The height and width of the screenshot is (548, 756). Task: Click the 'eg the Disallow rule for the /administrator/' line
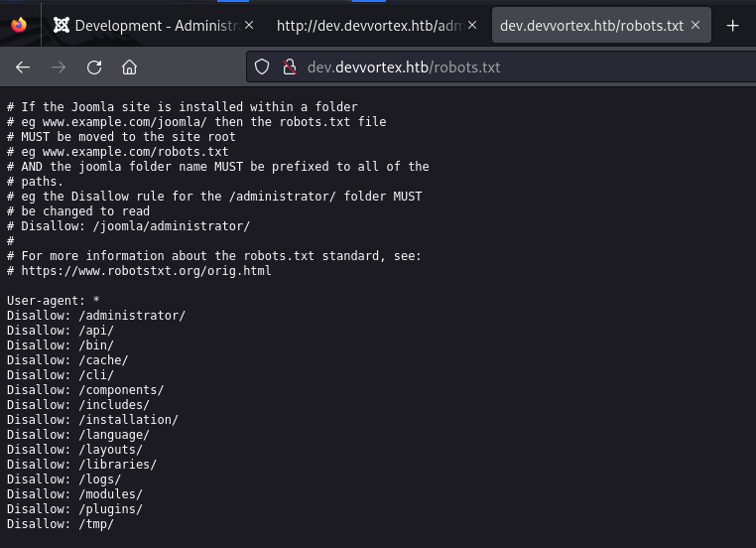(214, 197)
